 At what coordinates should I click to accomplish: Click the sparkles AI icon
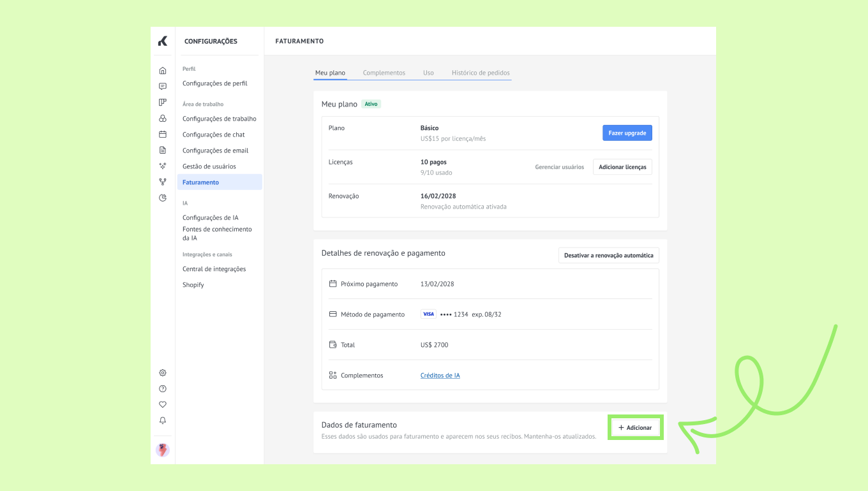[163, 166]
